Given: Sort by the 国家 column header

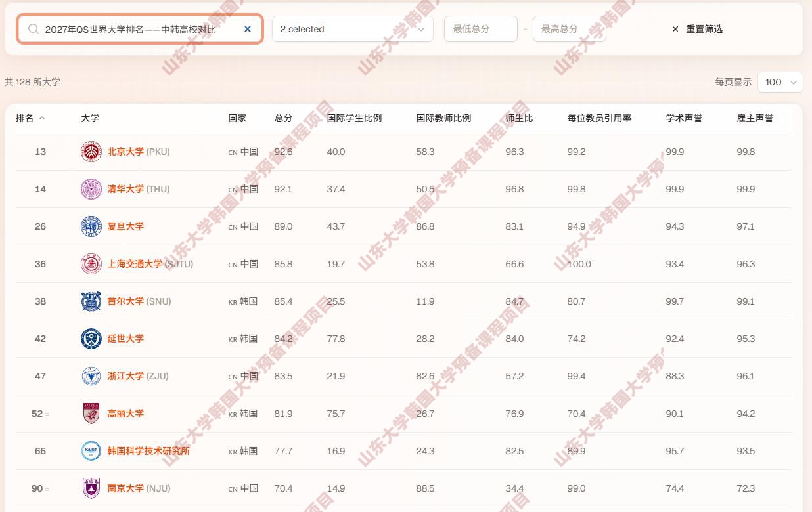Looking at the screenshot, I should click(237, 118).
